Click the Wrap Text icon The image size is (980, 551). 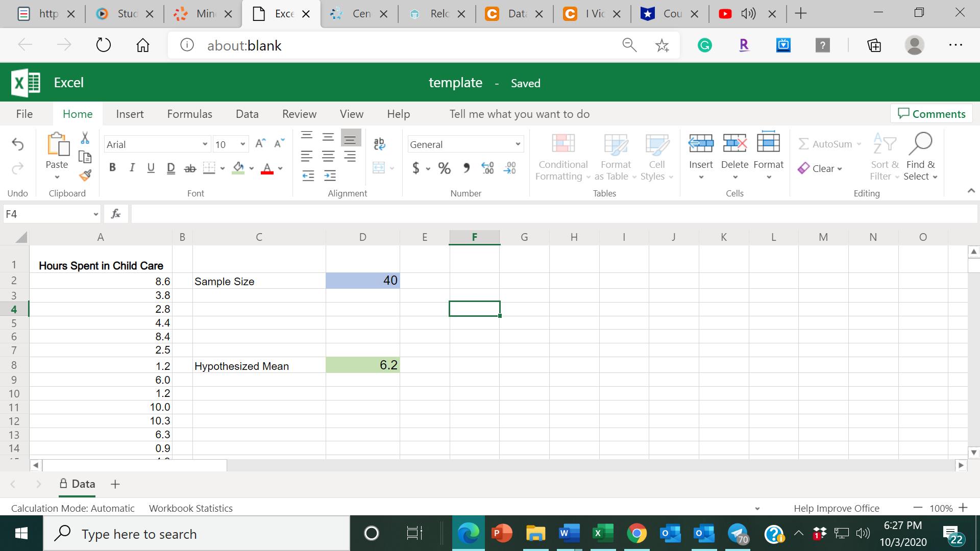[x=379, y=144]
